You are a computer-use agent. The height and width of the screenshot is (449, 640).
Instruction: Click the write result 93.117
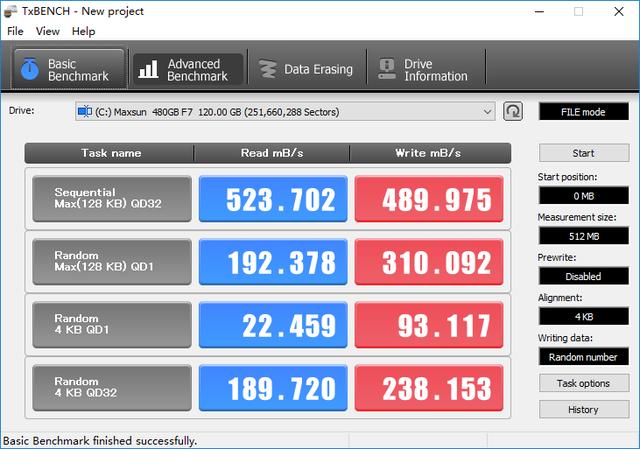pos(429,325)
